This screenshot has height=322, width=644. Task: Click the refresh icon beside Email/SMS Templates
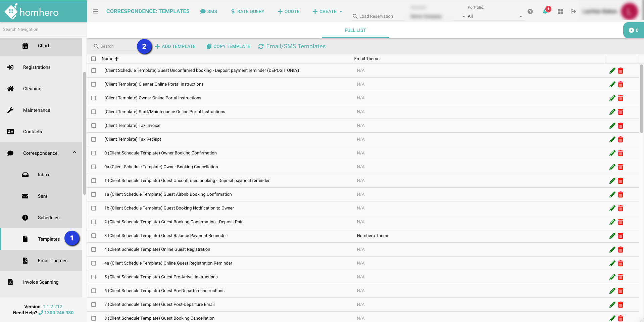pyautogui.click(x=261, y=46)
